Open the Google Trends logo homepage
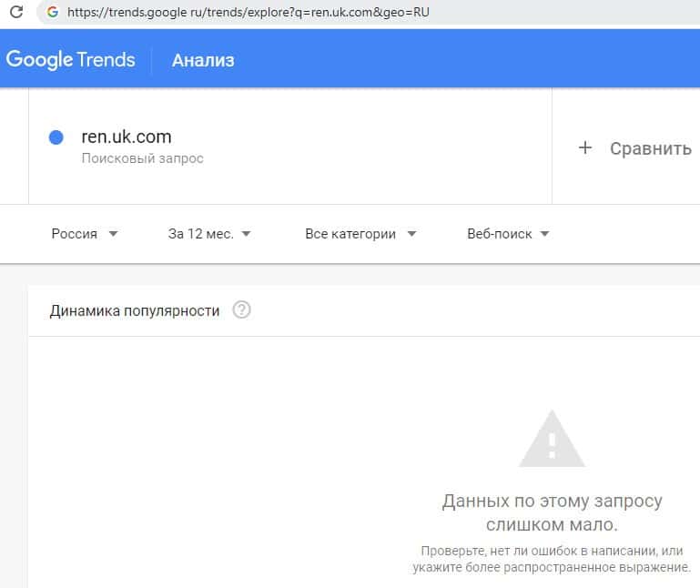This screenshot has width=700, height=588. pyautogui.click(x=71, y=60)
